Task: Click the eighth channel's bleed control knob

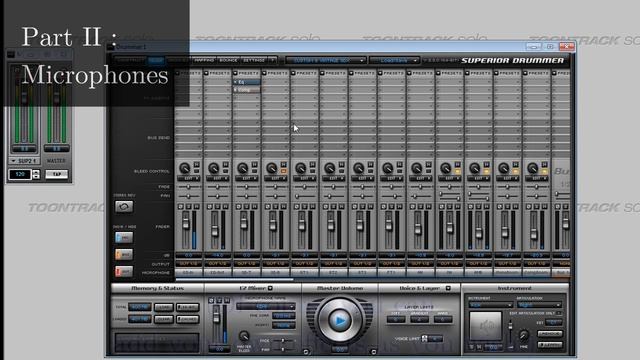Action: tap(387, 168)
